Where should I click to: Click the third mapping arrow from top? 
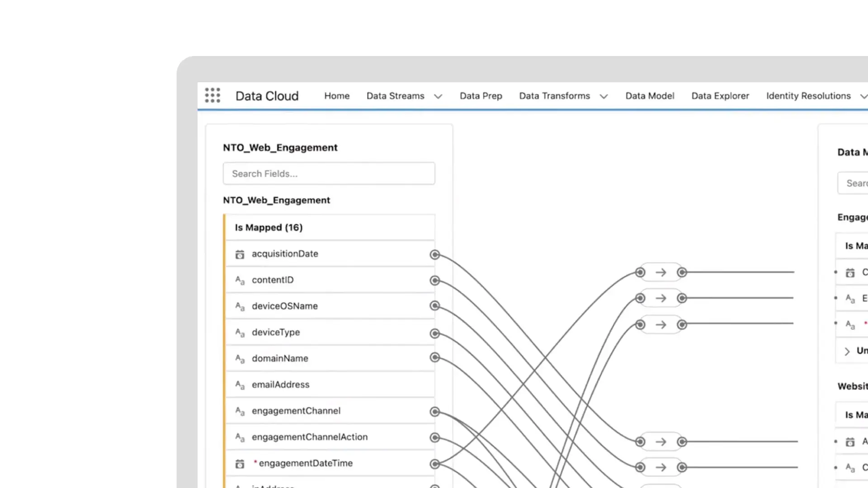click(661, 325)
